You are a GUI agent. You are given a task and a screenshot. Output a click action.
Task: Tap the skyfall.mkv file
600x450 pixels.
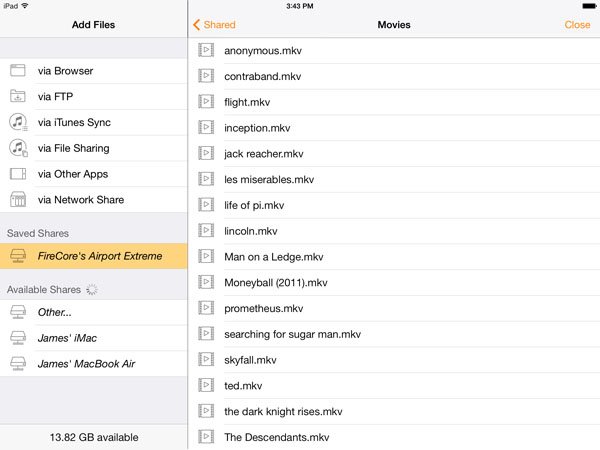394,360
